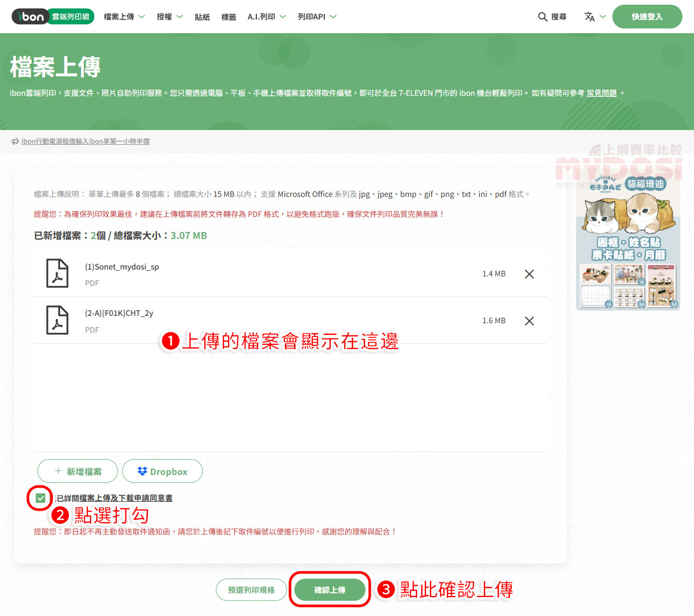The height and width of the screenshot is (616, 694).
Task: Open the 常見問題 link
Action: pos(601,93)
